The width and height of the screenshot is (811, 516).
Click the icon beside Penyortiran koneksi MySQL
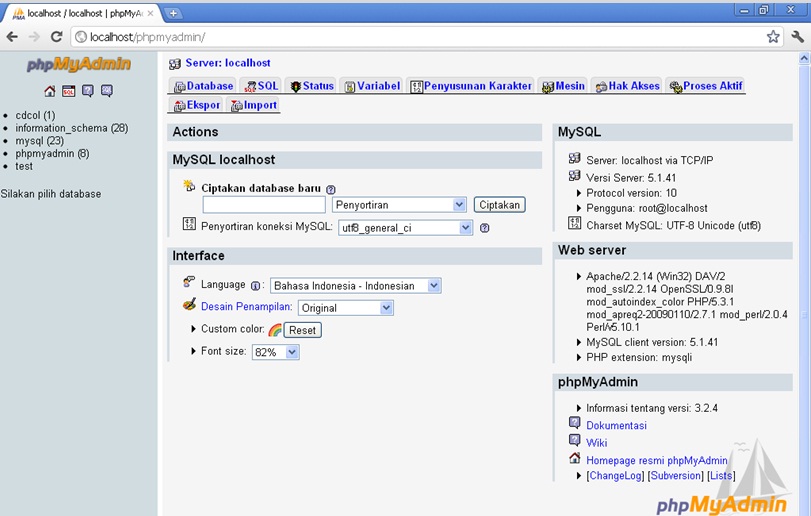click(189, 224)
